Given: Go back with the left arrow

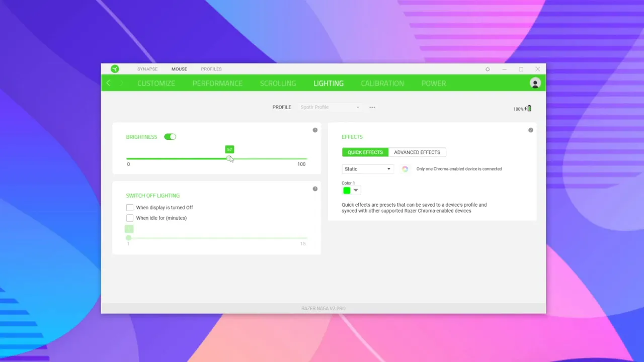Looking at the screenshot, I should (x=109, y=83).
